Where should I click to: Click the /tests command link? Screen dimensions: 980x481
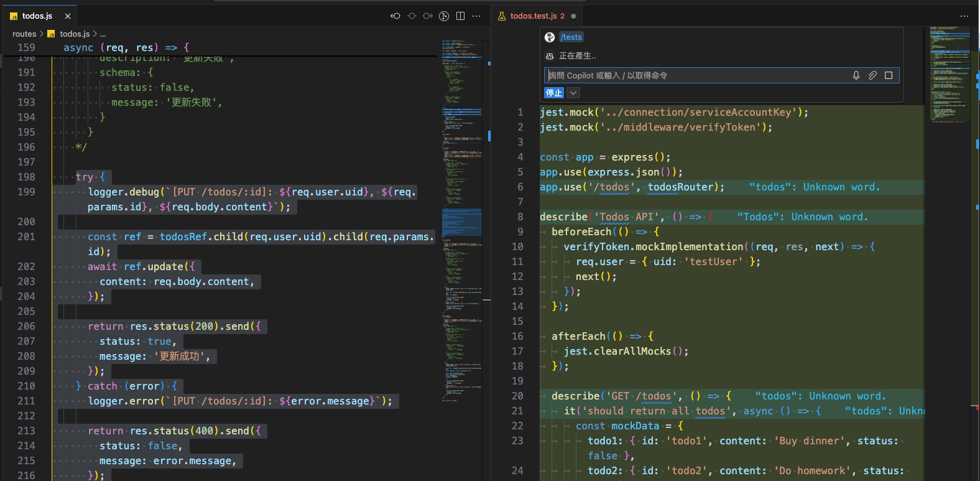pyautogui.click(x=571, y=37)
